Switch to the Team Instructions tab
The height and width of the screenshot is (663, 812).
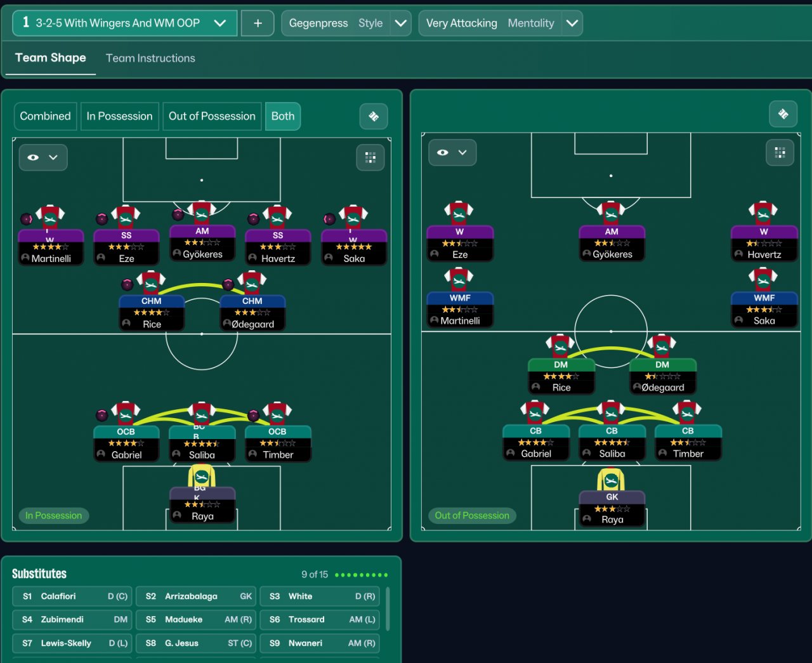150,58
